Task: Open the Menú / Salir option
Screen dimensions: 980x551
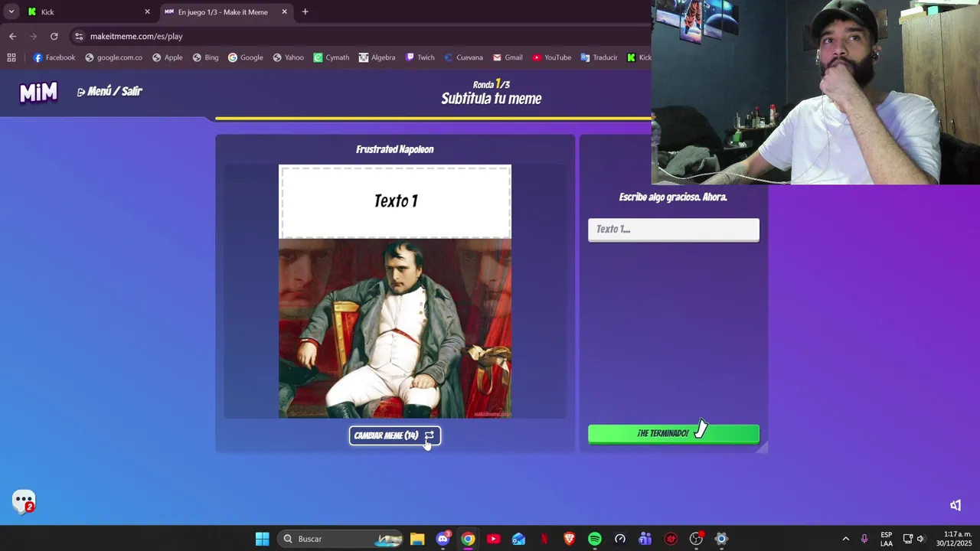Action: click(x=109, y=91)
